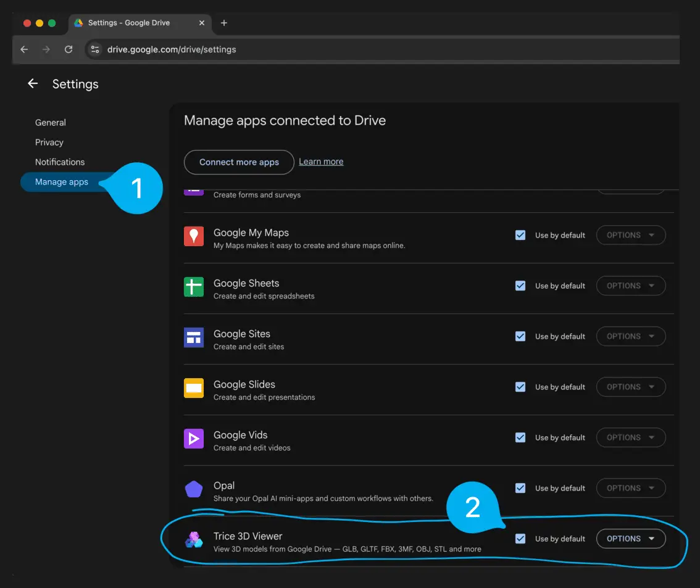Click 'Create and edit presentations' description text
Image resolution: width=700 pixels, height=588 pixels.
pos(264,397)
